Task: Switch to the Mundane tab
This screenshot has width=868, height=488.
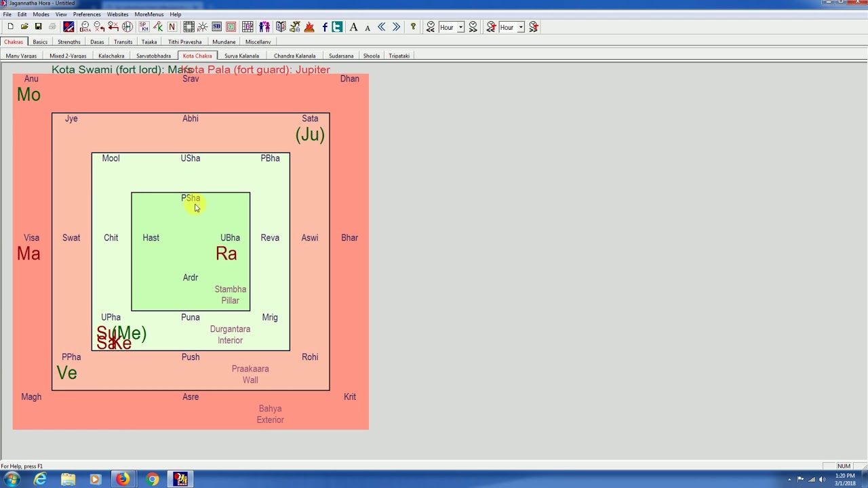Action: [x=224, y=42]
